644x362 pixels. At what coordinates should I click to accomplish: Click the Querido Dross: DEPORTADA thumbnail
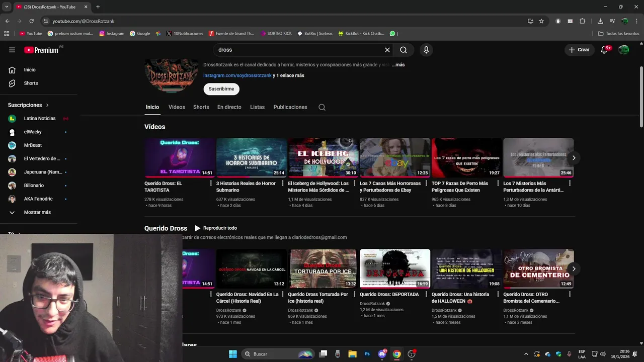click(x=395, y=268)
